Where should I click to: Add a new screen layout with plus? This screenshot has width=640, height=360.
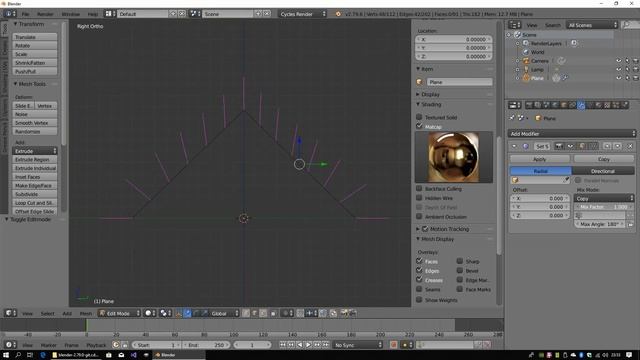pyautogui.click(x=173, y=14)
